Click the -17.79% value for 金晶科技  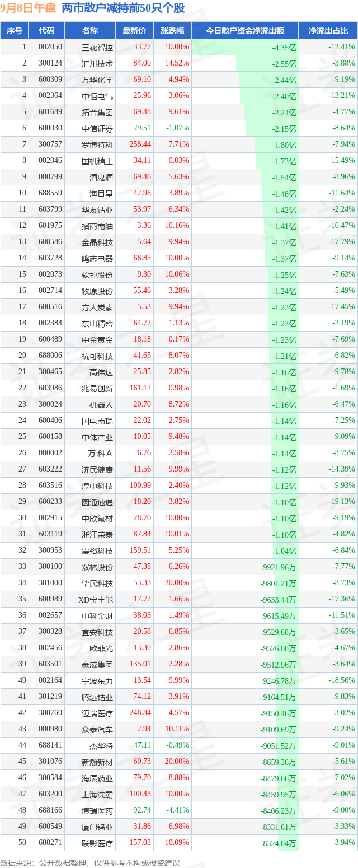[x=342, y=242]
